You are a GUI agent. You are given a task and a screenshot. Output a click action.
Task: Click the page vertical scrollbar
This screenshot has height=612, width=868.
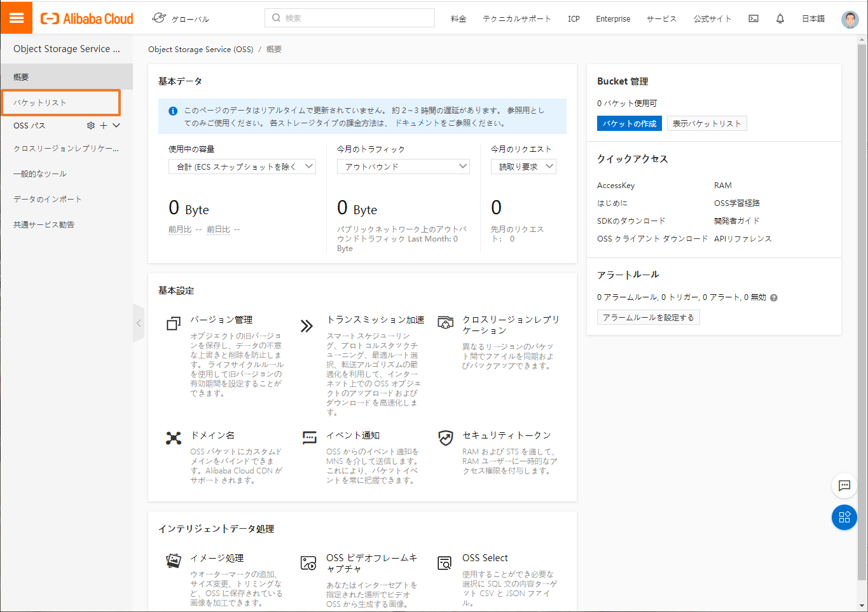point(862,311)
